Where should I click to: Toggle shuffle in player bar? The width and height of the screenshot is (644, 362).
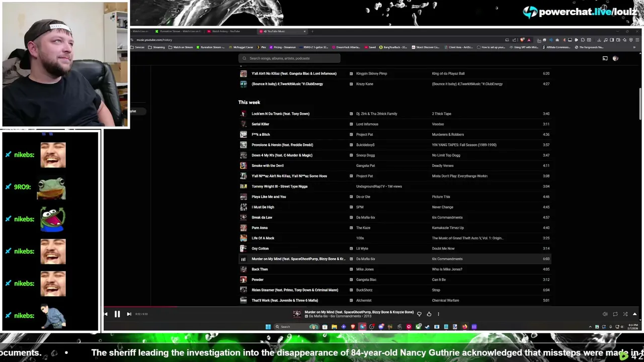[625, 314]
